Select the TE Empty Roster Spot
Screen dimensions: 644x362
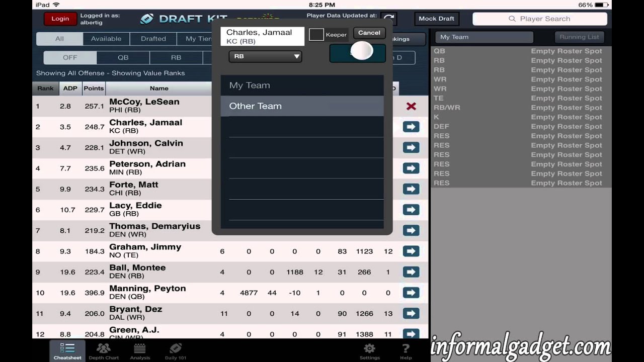point(521,98)
